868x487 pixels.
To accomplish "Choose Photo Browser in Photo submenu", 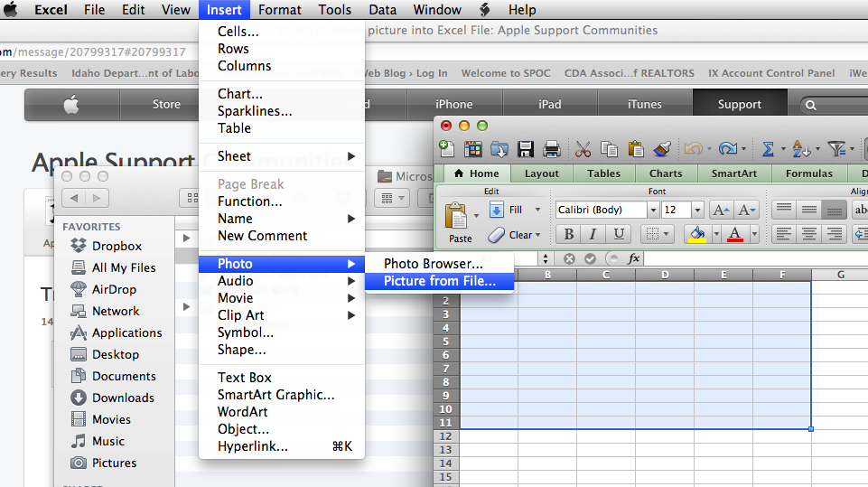I will point(440,264).
